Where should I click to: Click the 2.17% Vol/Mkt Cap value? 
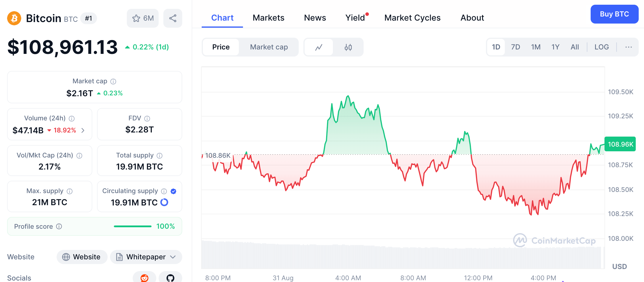point(50,167)
